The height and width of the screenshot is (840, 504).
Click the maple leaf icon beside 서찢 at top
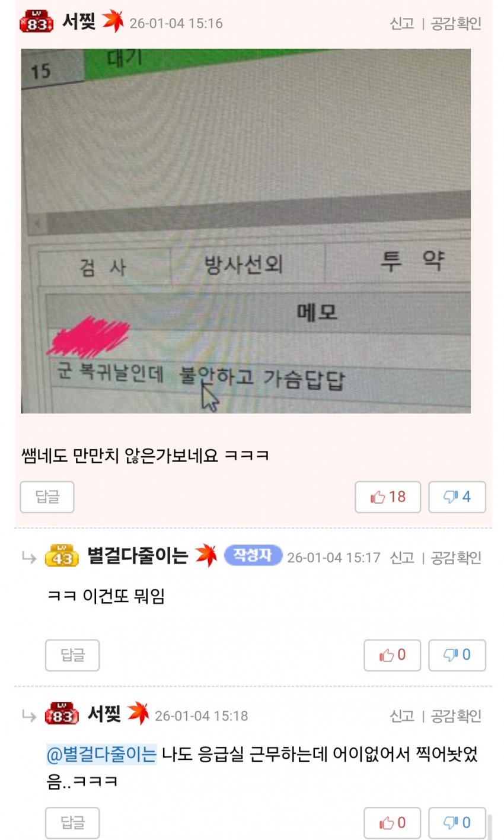(x=113, y=22)
